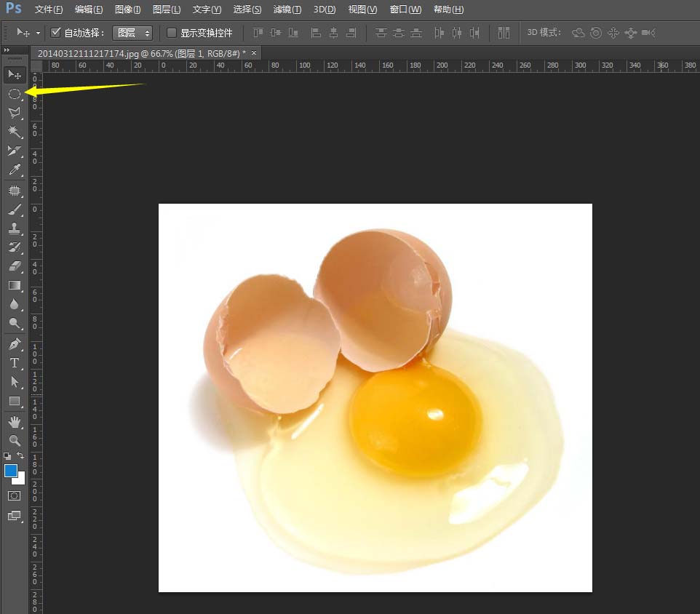Select the Eraser tool
The width and height of the screenshot is (700, 614).
point(14,266)
